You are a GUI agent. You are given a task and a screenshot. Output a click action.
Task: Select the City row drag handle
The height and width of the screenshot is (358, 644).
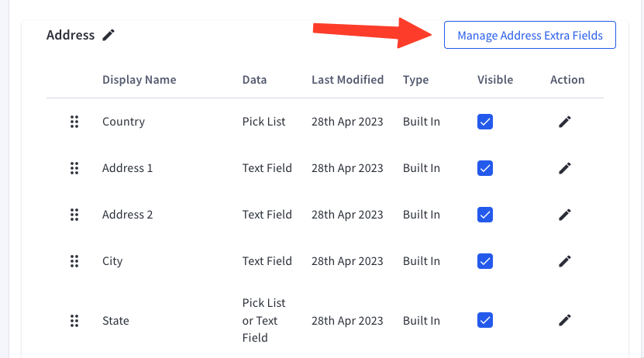pos(74,261)
